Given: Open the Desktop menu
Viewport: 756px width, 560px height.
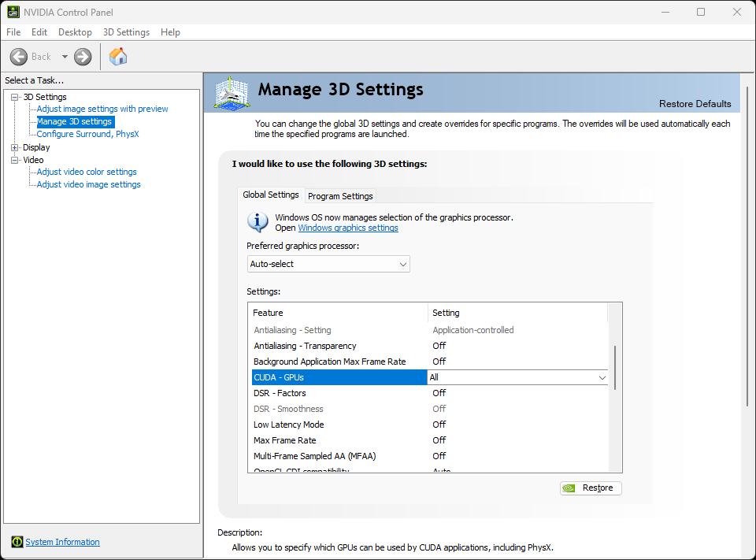Looking at the screenshot, I should point(75,32).
